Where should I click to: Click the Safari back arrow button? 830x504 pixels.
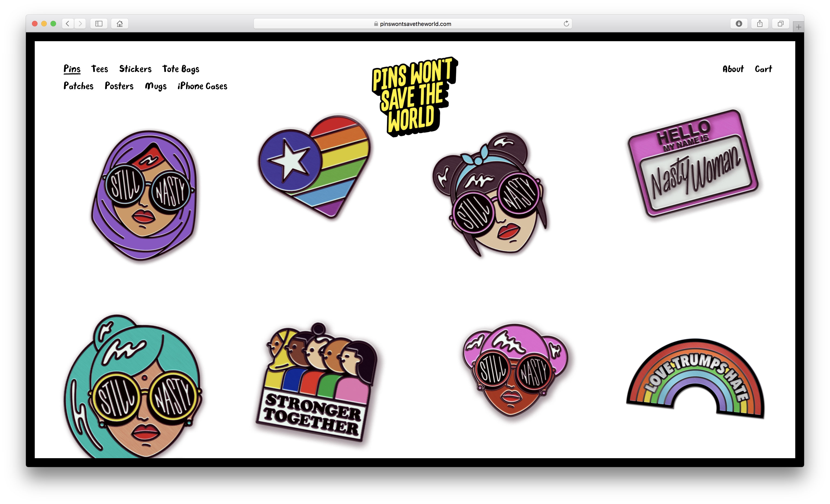[x=68, y=24]
